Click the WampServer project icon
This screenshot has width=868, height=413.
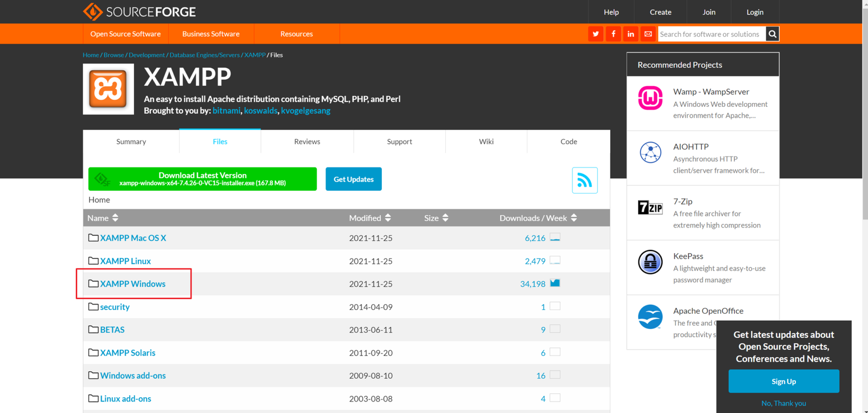tap(650, 98)
